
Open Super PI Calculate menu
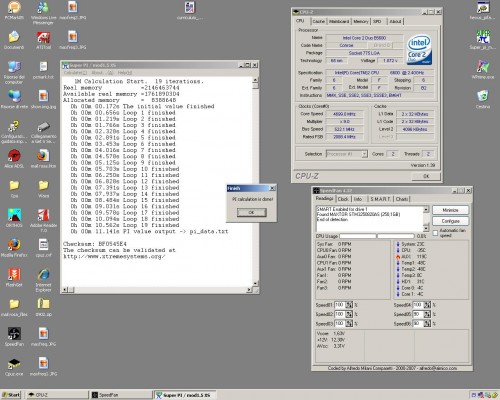[75, 73]
